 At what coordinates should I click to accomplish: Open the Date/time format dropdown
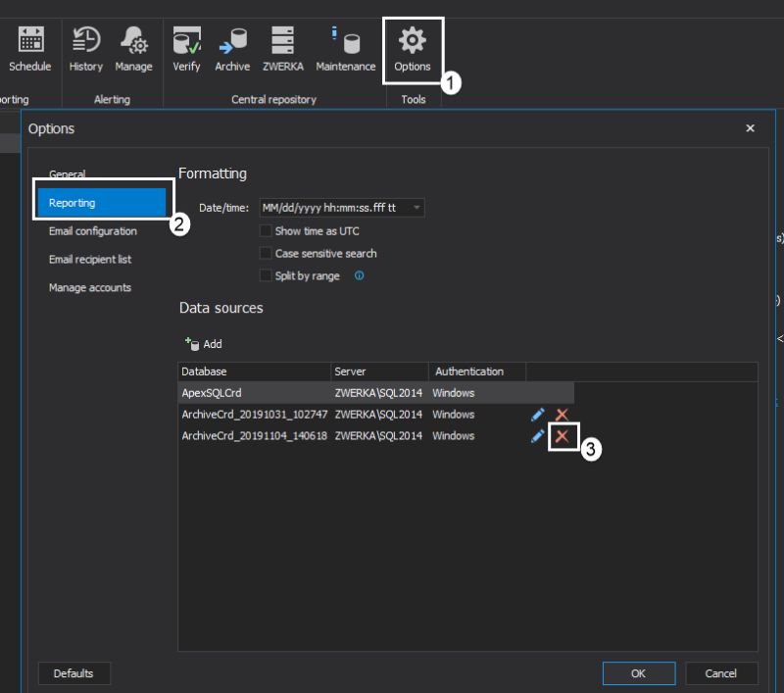[x=416, y=207]
